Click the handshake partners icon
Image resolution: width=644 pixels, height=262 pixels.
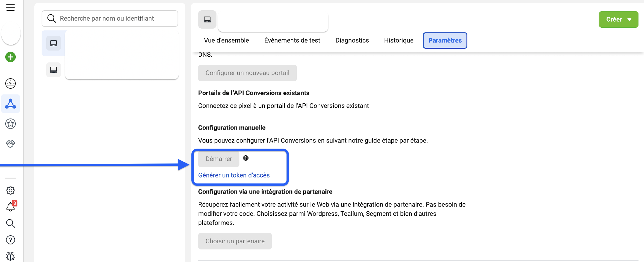(11, 144)
